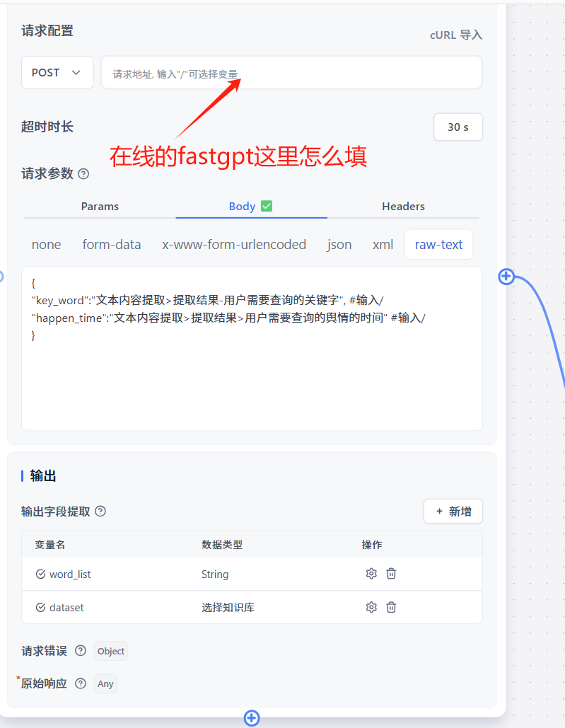565x728 pixels.
Task: Click the cURL 导入 link
Action: (x=456, y=35)
